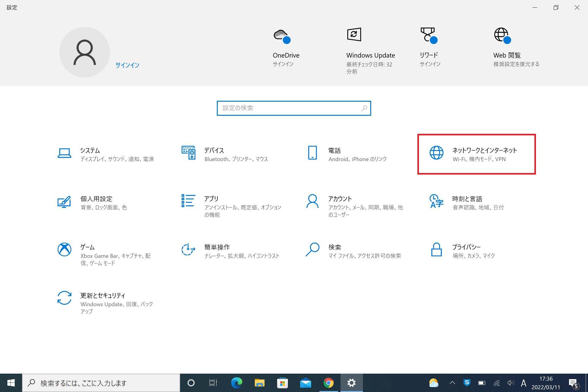Click '背景、ロック画面、色' description

[x=104, y=208]
